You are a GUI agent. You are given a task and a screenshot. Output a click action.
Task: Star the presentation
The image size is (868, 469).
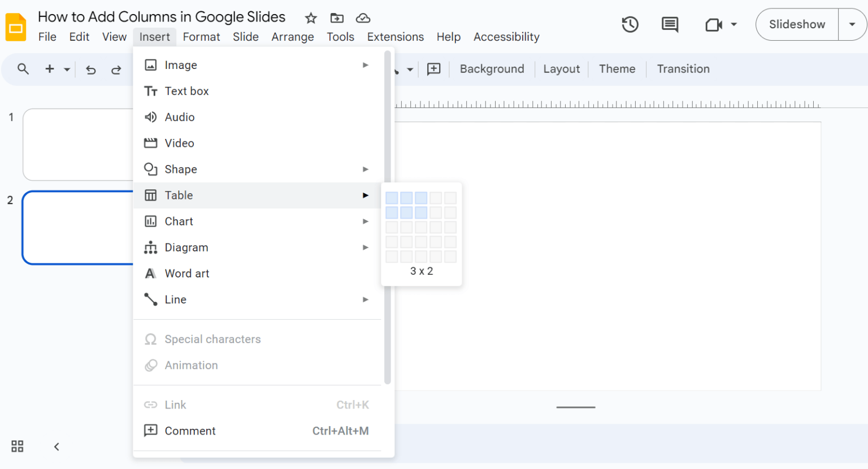click(311, 18)
